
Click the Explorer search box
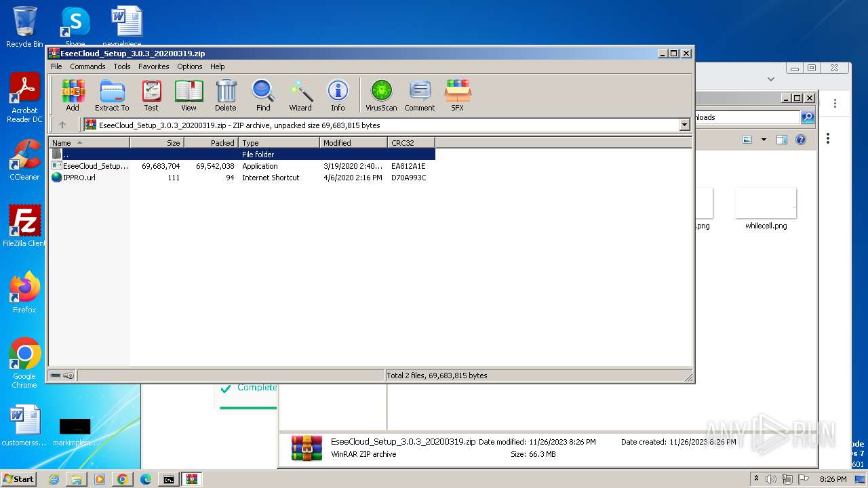[x=747, y=117]
